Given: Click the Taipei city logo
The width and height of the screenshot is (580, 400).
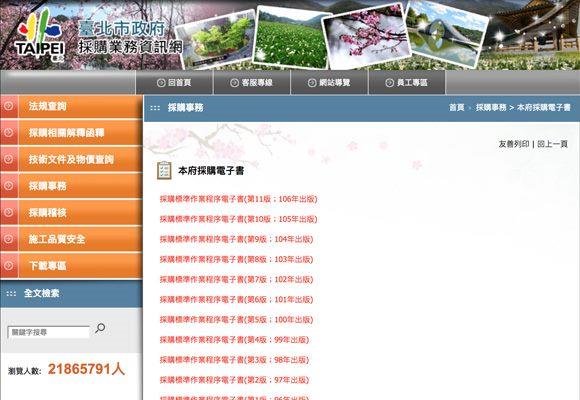Looking at the screenshot, I should click(40, 35).
